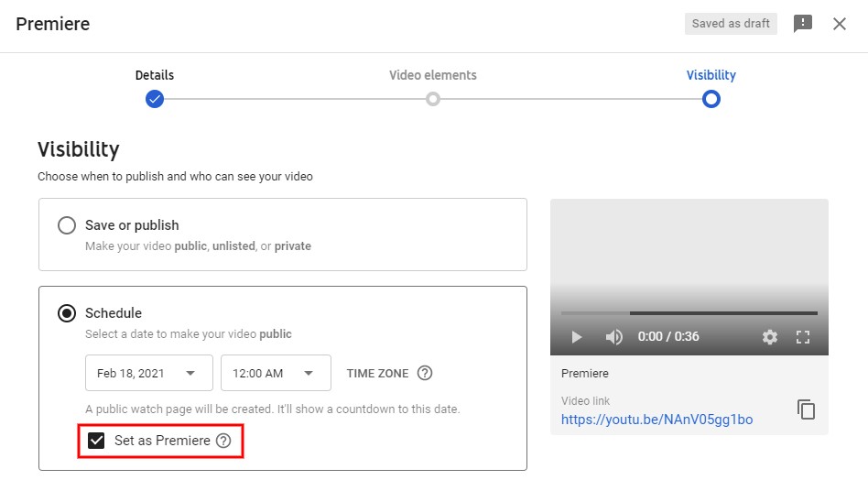Click the Premiere title under video preview
The height and width of the screenshot is (480, 868).
click(x=584, y=374)
